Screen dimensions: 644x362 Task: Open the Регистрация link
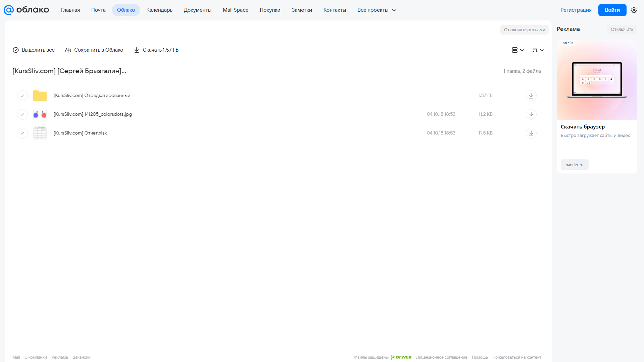click(x=576, y=10)
